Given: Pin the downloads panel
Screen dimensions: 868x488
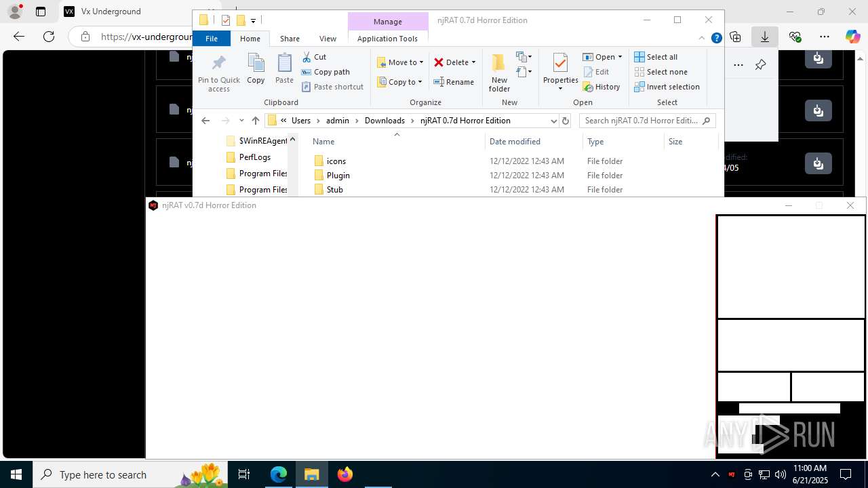Looking at the screenshot, I should [x=760, y=65].
